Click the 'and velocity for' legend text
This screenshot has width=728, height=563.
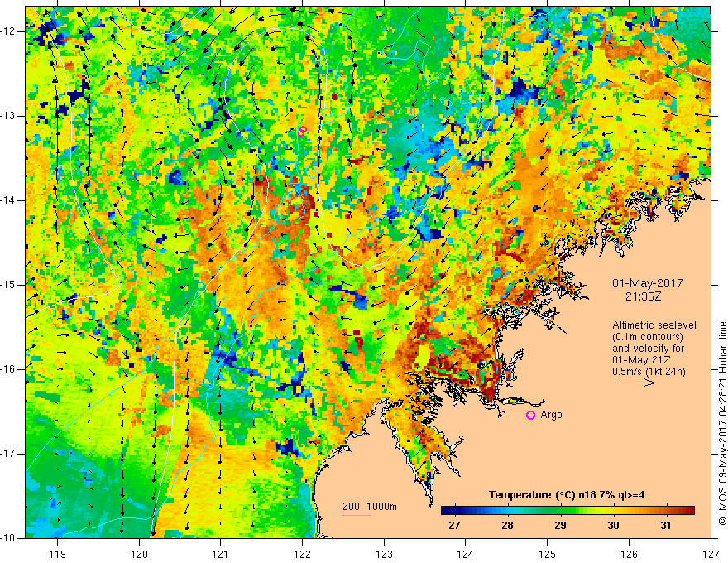click(x=648, y=349)
